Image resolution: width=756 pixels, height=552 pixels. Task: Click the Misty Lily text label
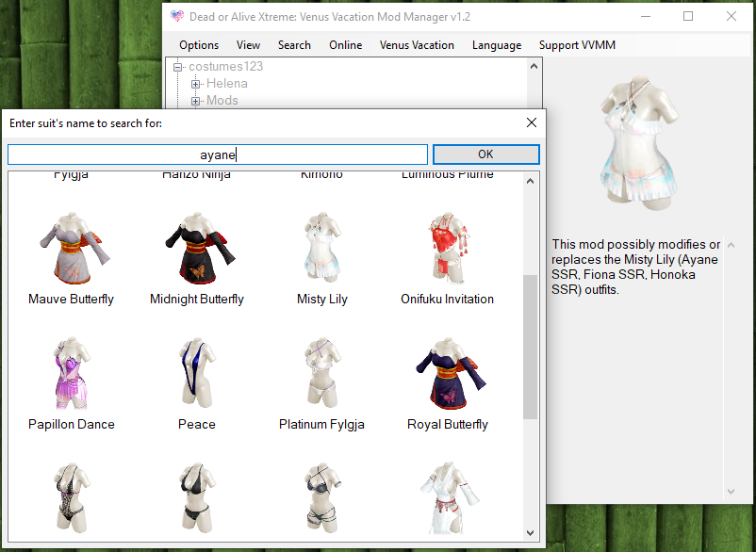coord(322,300)
